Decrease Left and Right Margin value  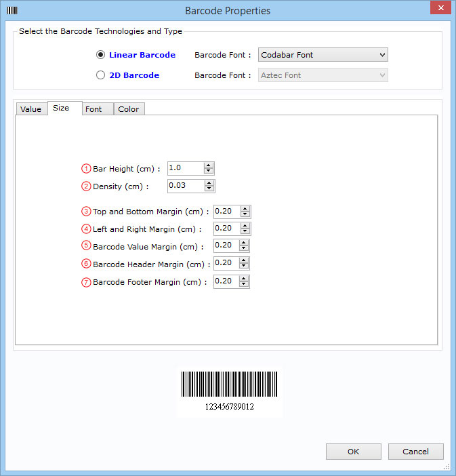(245, 231)
